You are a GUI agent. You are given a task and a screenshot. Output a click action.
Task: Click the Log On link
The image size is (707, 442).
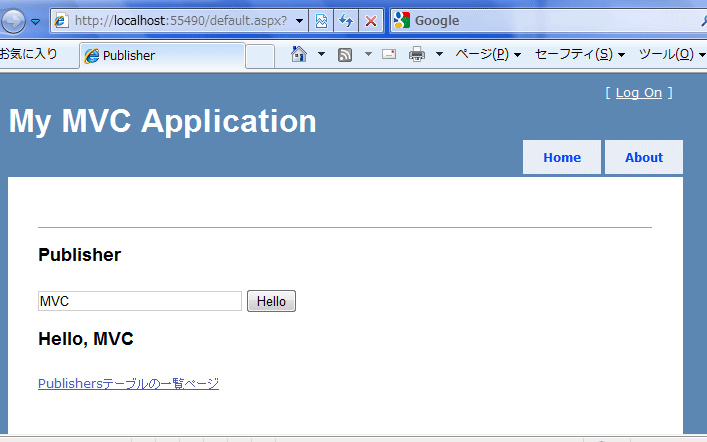click(638, 93)
